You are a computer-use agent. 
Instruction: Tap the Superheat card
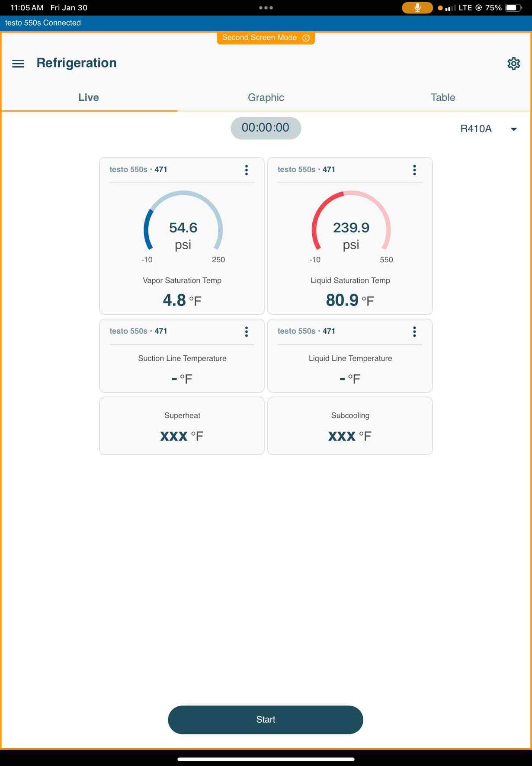pos(182,426)
